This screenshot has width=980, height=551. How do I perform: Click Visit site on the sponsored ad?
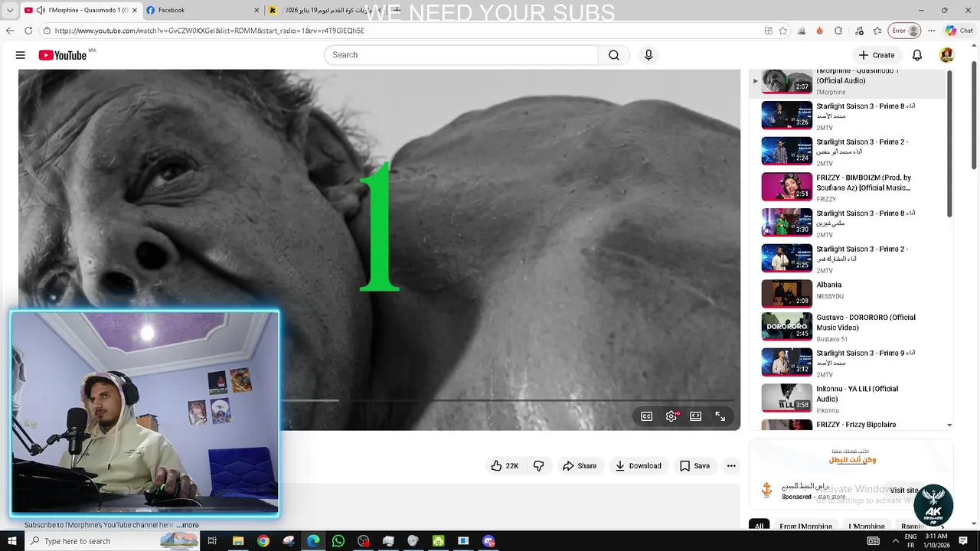pyautogui.click(x=903, y=491)
